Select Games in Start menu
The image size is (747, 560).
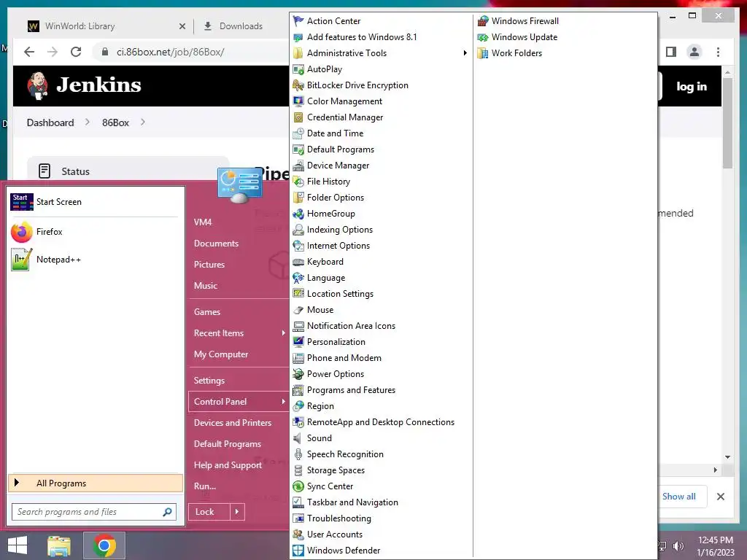(207, 312)
